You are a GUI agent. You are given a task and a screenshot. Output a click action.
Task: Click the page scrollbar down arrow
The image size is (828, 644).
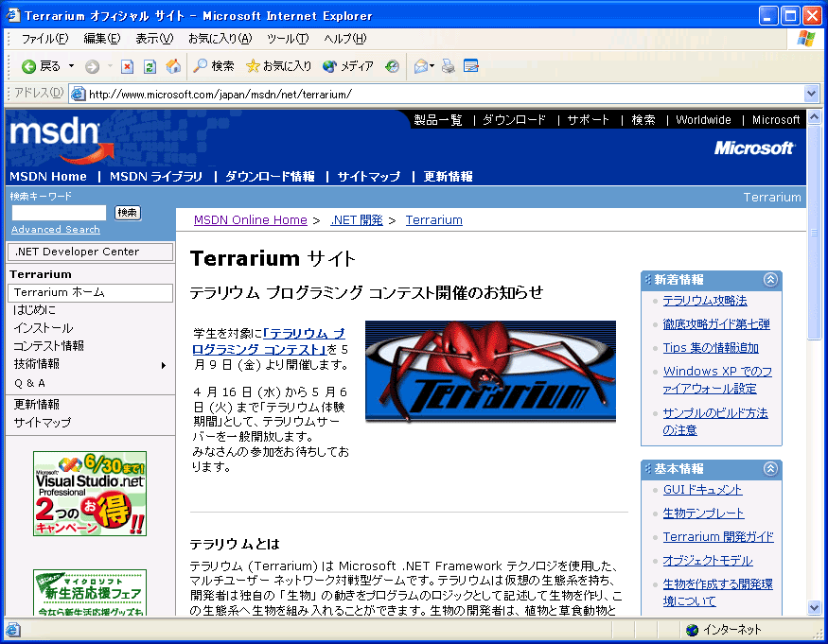814,607
